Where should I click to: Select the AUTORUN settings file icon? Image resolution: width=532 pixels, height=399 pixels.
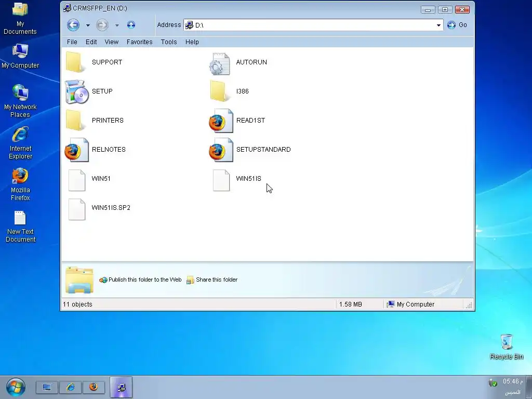(x=220, y=64)
